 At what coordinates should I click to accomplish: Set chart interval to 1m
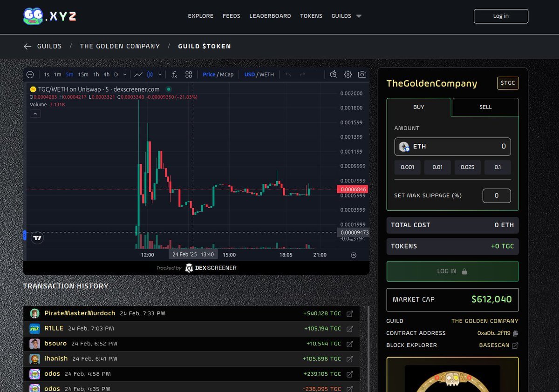57,74
